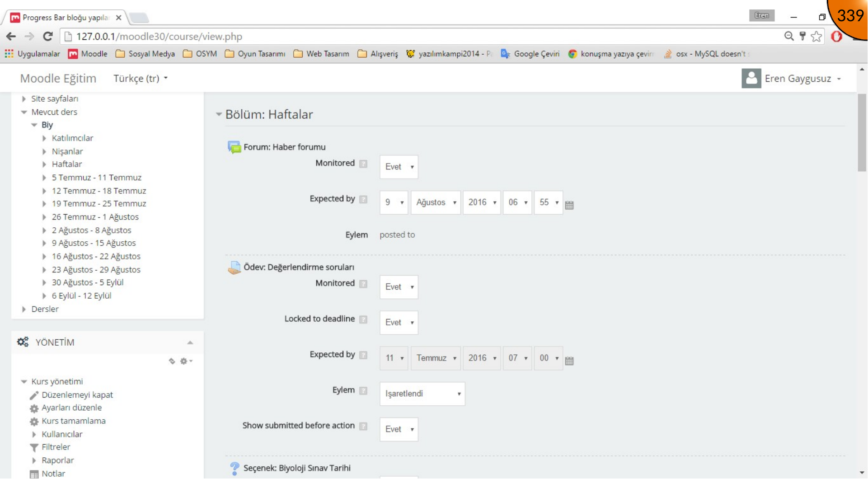The height and width of the screenshot is (488, 868).
Task: Reload the current page
Action: tap(48, 36)
